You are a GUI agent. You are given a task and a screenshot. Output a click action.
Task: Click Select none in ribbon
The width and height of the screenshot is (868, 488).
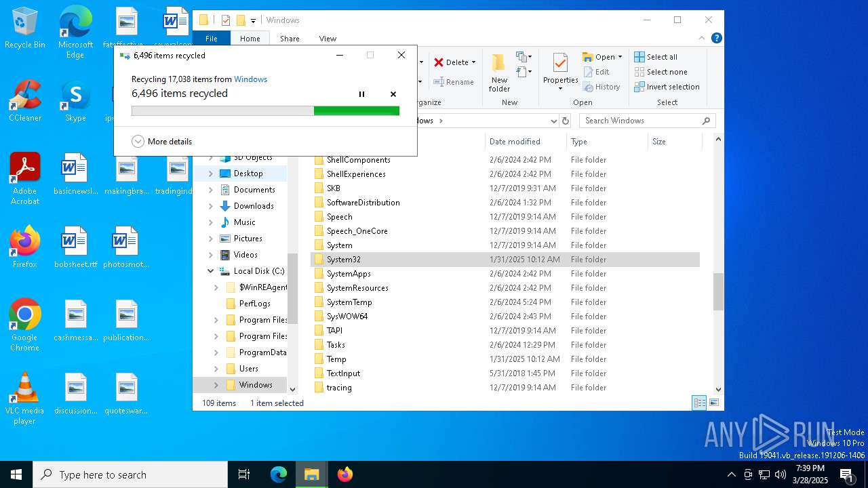(660, 72)
